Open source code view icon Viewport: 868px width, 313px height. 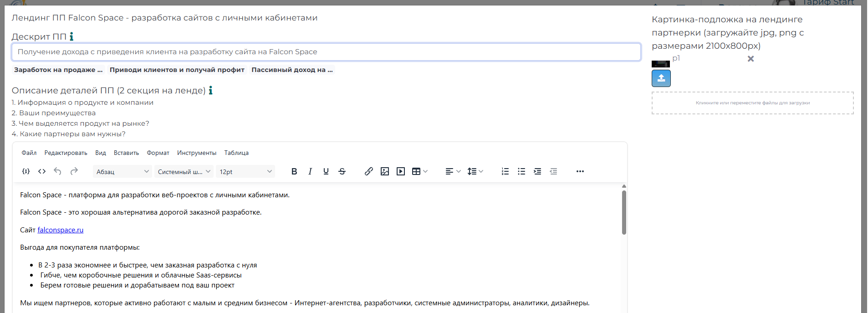[x=42, y=171]
